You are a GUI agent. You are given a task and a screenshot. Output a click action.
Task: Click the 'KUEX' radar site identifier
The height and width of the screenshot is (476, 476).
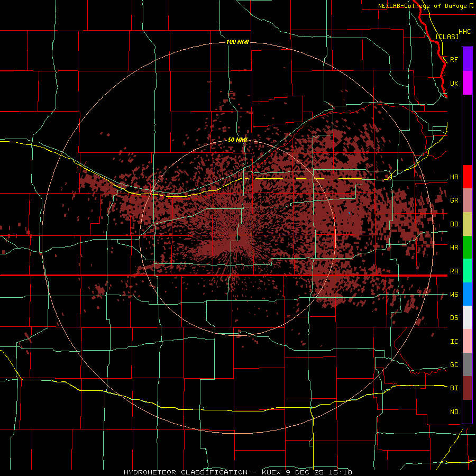pos(272,472)
